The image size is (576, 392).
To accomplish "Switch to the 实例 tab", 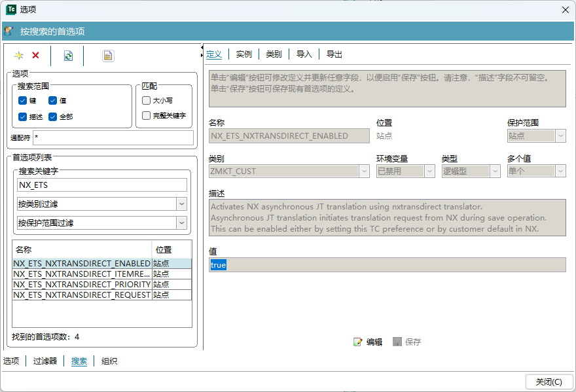I will click(243, 53).
